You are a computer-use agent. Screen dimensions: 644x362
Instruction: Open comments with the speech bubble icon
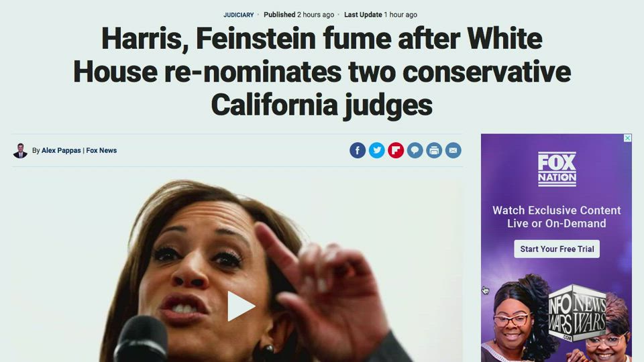pos(415,150)
